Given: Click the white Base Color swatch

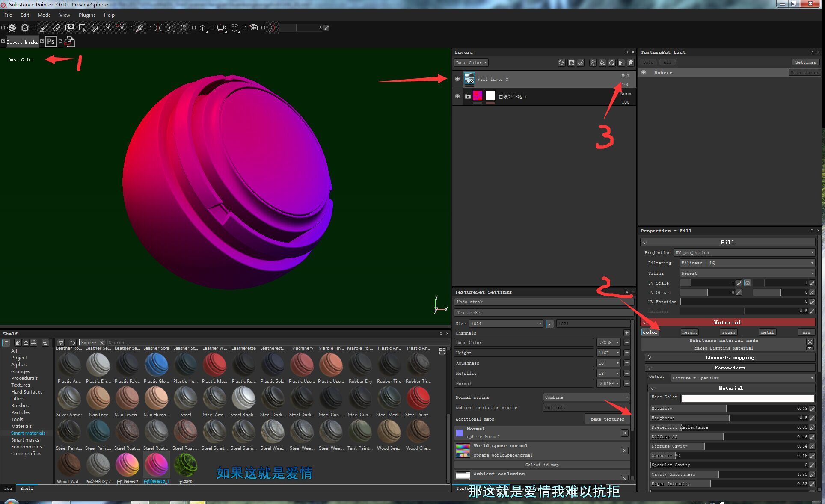Looking at the screenshot, I should [x=748, y=398].
